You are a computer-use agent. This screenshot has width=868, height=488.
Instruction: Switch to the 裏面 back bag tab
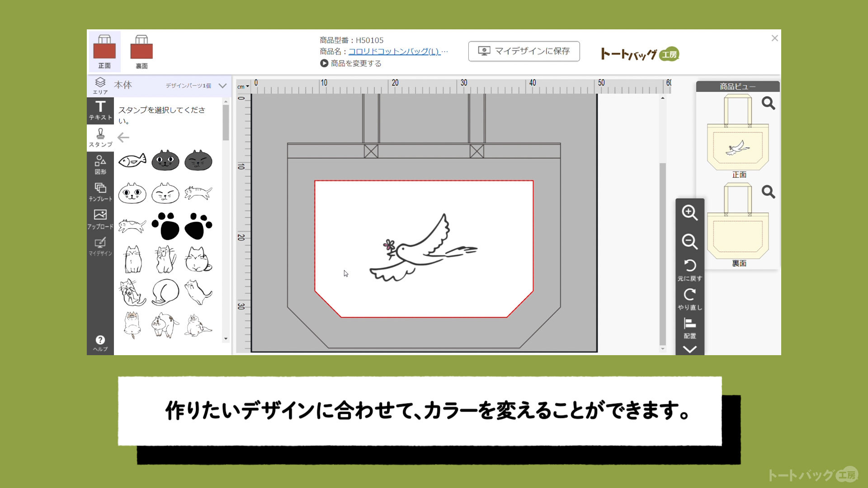(142, 52)
